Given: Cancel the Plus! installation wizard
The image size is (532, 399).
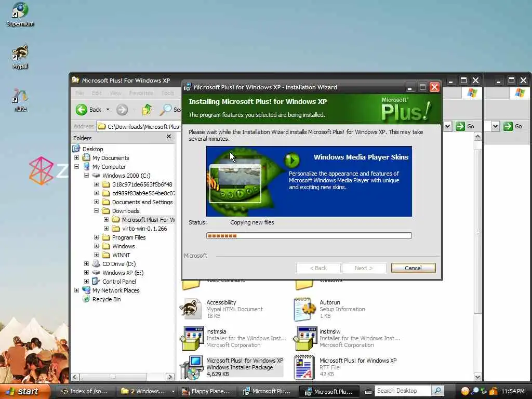Looking at the screenshot, I should coord(413,268).
